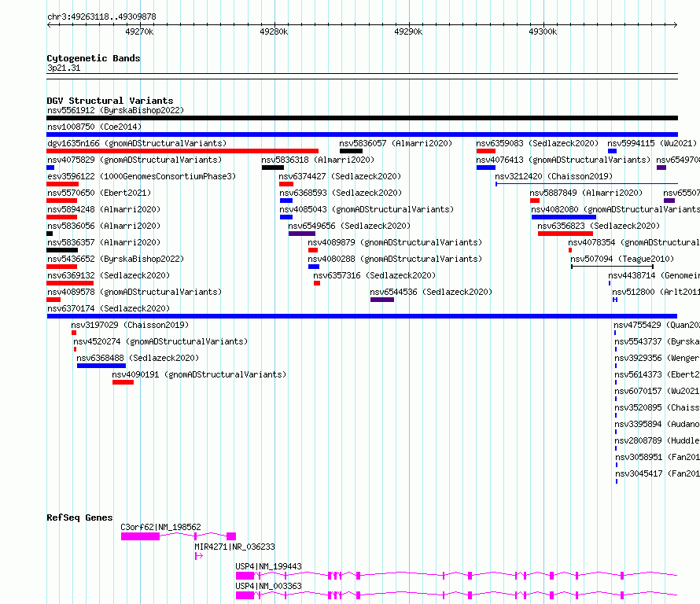Select nsv5994115 (Wu2021) variant label
Image resolution: width=700 pixels, height=604 pixels.
[652, 143]
